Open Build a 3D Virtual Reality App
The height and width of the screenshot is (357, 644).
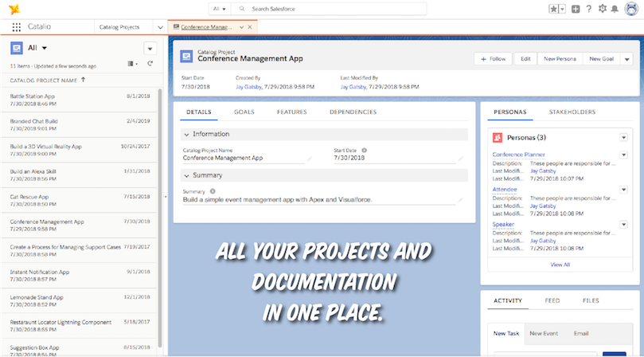point(45,147)
